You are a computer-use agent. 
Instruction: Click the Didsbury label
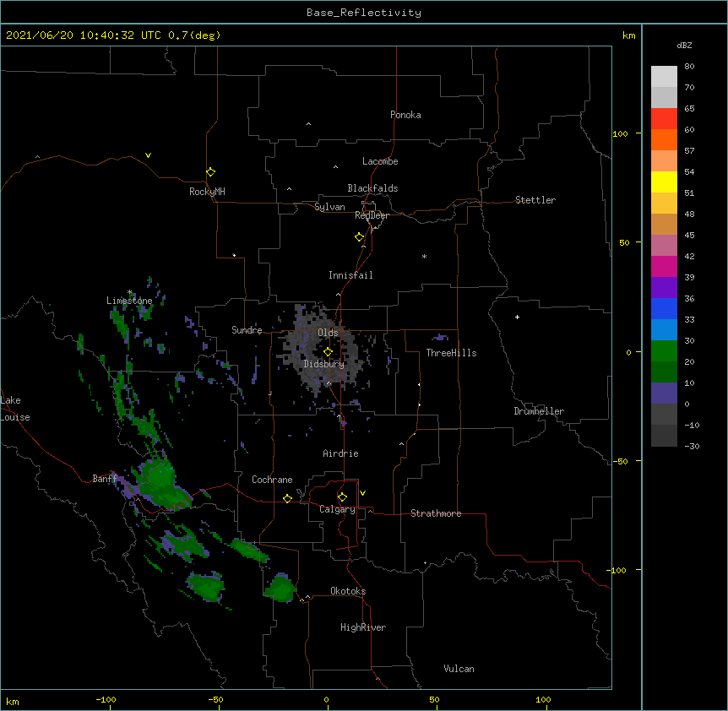click(x=324, y=364)
